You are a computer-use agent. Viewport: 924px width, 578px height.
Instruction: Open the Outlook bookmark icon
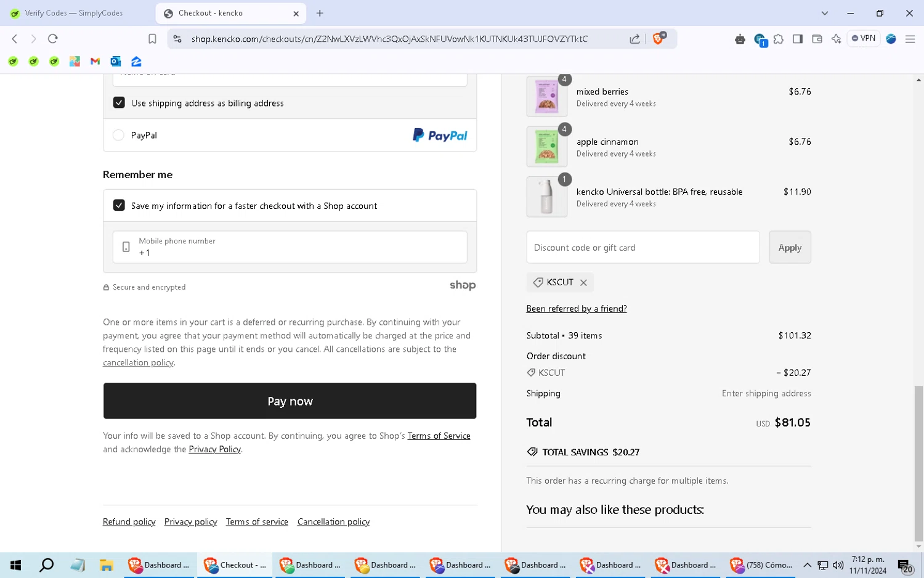click(115, 61)
